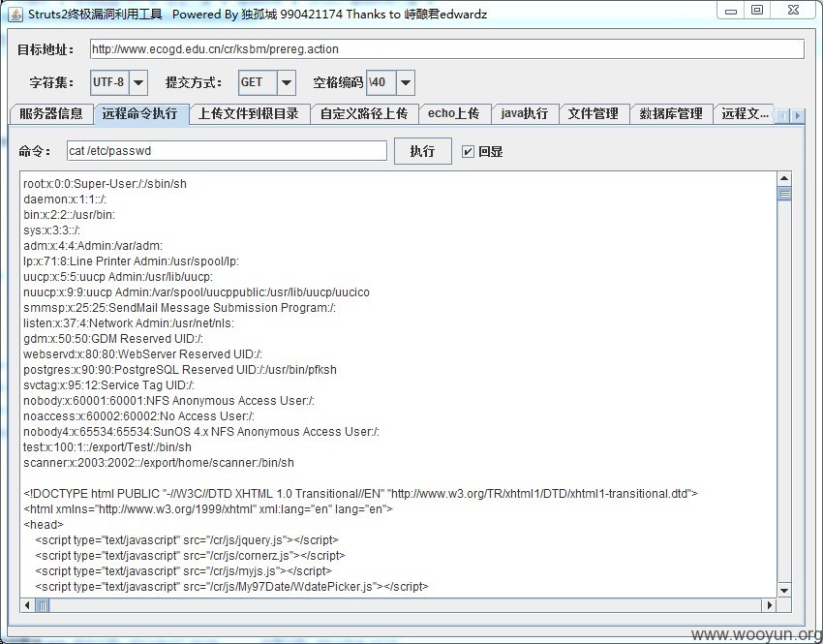Image resolution: width=823 pixels, height=644 pixels.
Task: Click the output scrollbar up arrow
Action: coord(784,178)
